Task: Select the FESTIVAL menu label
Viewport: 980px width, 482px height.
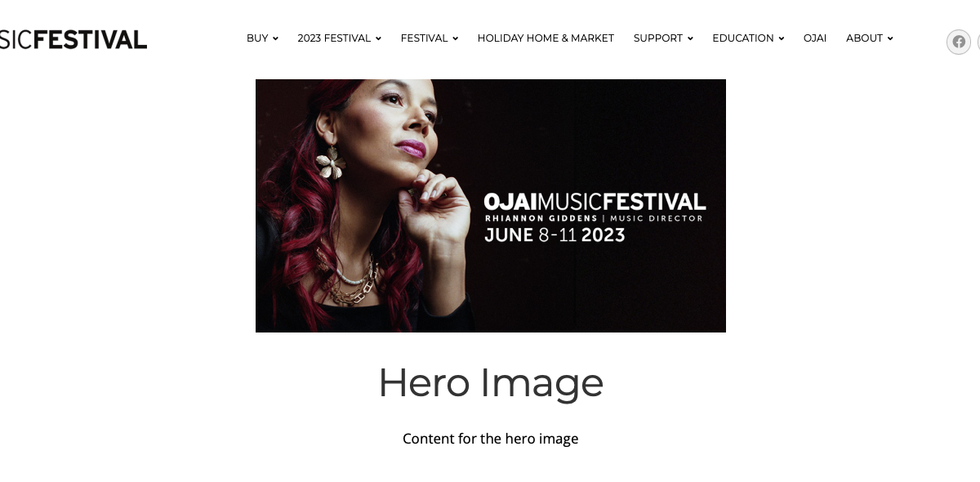Action: 424,38
